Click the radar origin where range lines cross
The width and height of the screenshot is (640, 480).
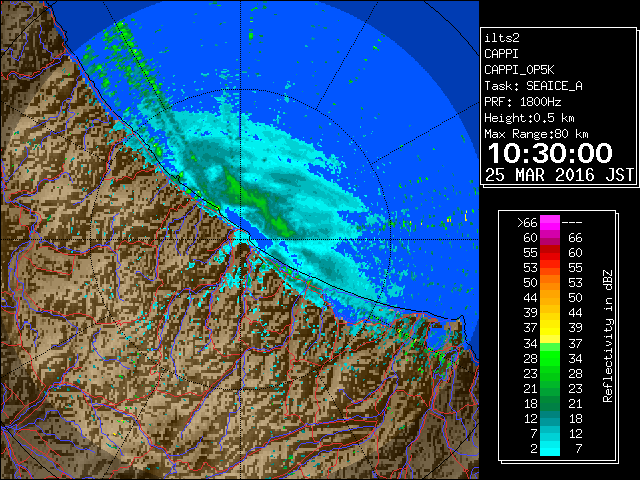coord(241,239)
